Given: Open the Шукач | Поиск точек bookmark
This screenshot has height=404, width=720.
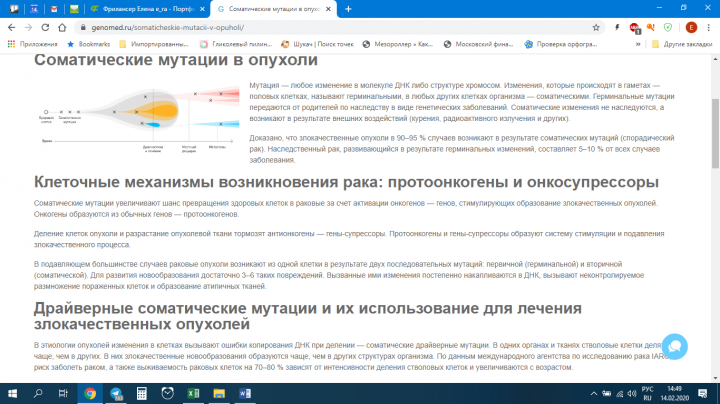Looking at the screenshot, I should click(x=317, y=44).
